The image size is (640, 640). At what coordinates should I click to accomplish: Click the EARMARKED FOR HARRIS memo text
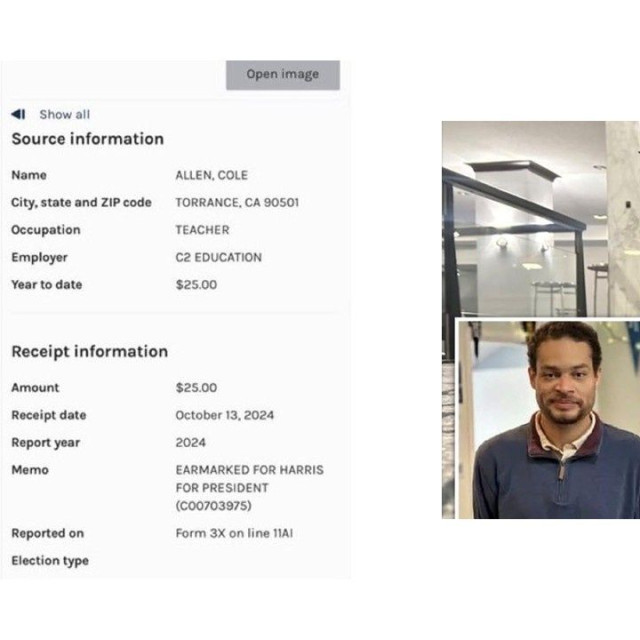[249, 470]
